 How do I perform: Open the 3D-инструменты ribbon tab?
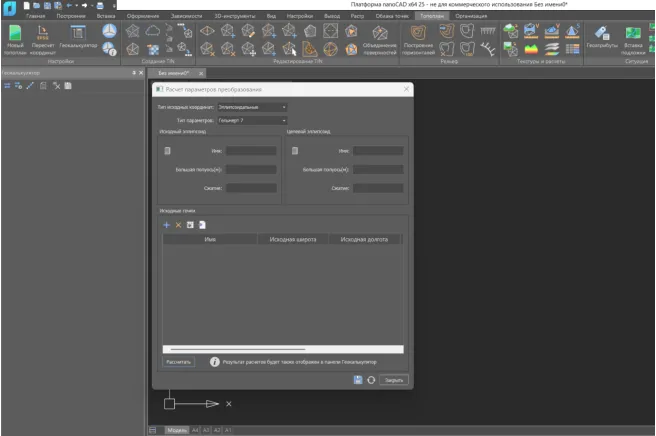236,17
